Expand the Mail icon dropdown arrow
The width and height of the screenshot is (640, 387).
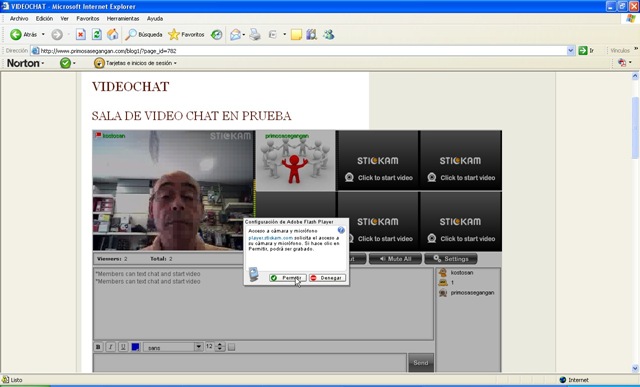[244, 35]
